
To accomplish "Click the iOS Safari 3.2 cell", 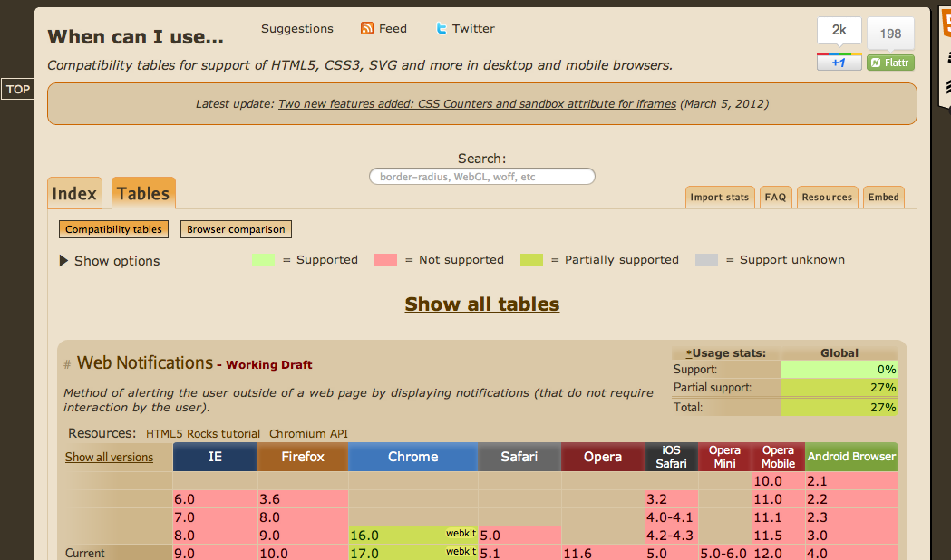I will (x=672, y=498).
